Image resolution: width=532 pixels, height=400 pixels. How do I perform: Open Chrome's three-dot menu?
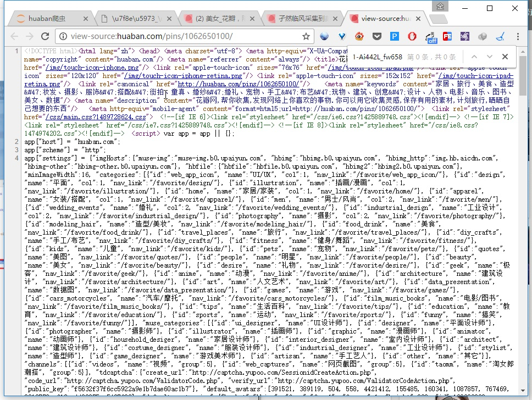[x=517, y=37]
